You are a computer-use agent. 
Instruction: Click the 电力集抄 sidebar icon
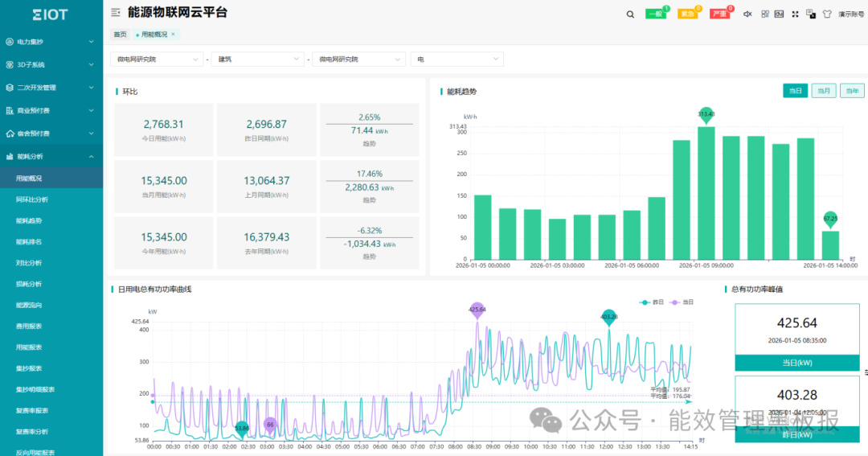(x=10, y=42)
